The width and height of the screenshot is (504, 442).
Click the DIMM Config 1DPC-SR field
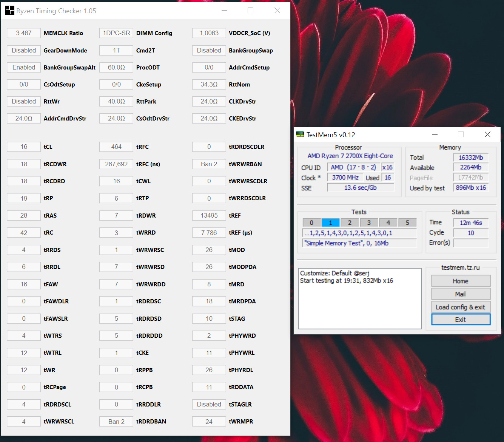pyautogui.click(x=116, y=33)
